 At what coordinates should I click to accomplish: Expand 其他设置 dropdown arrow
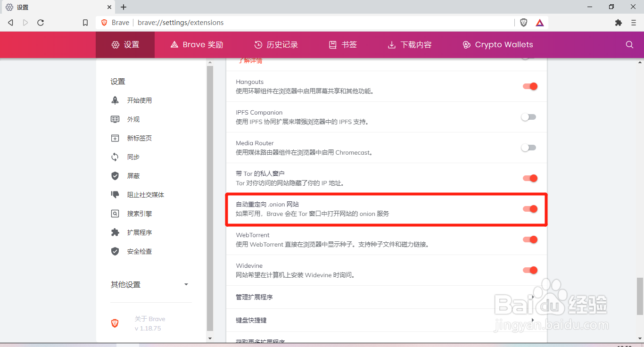click(x=186, y=285)
